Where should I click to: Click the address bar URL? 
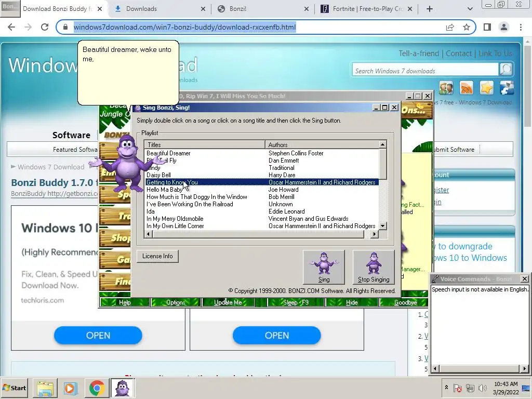(x=184, y=27)
